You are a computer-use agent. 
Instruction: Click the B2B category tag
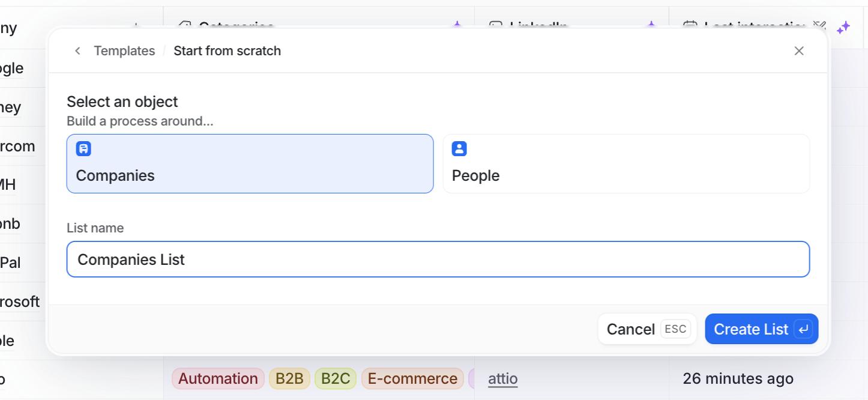click(x=289, y=379)
